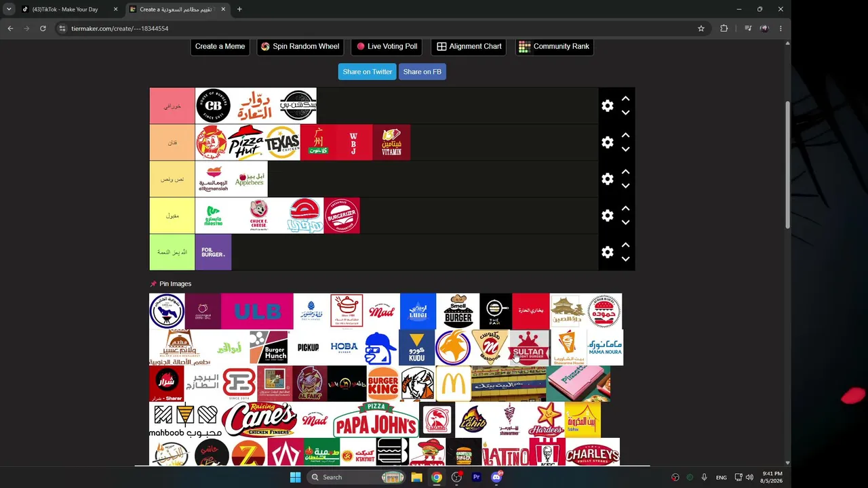Start a Live Voting Poll
The image size is (868, 488).
(387, 46)
